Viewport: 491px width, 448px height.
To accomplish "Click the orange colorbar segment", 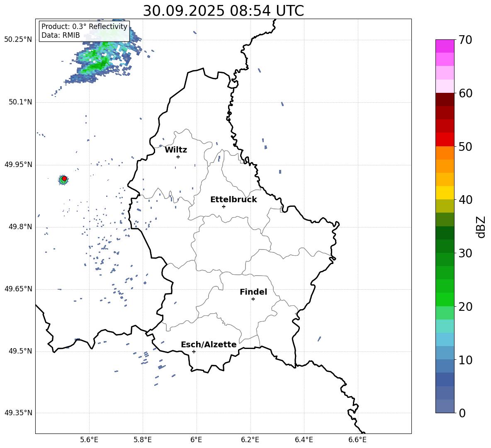I will pyautogui.click(x=445, y=153).
